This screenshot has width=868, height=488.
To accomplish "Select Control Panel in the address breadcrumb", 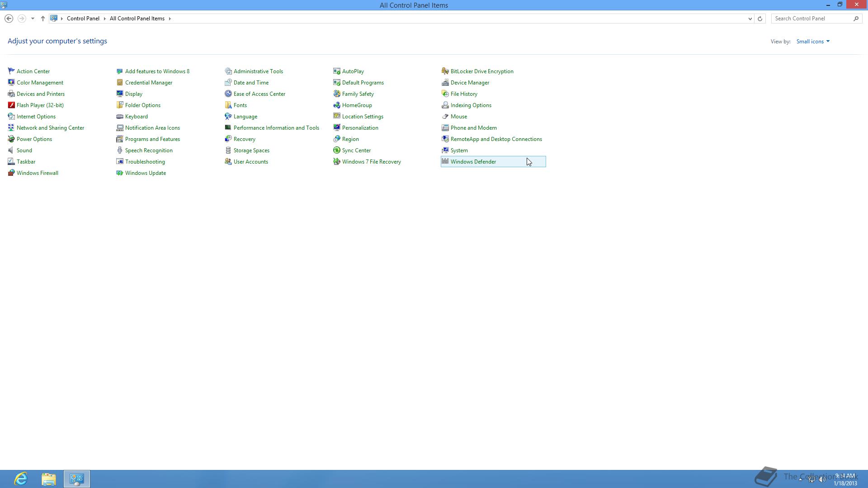I will (x=83, y=19).
